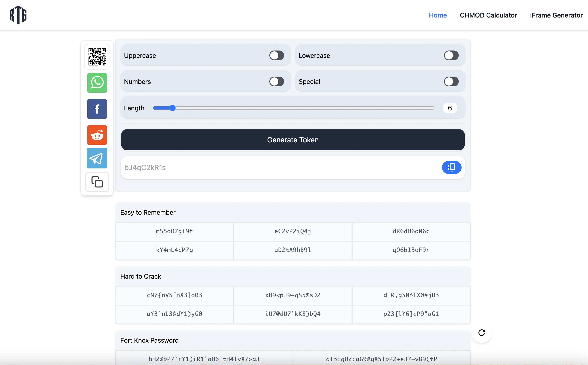Enable the Uppercase toggle
This screenshot has height=365, width=588.
(x=276, y=56)
